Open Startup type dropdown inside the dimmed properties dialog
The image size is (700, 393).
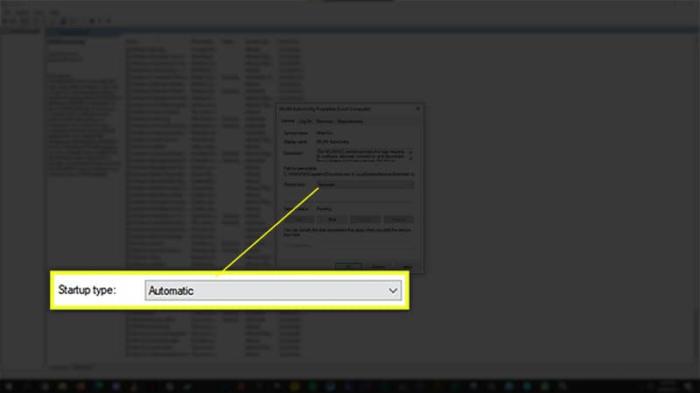click(365, 184)
